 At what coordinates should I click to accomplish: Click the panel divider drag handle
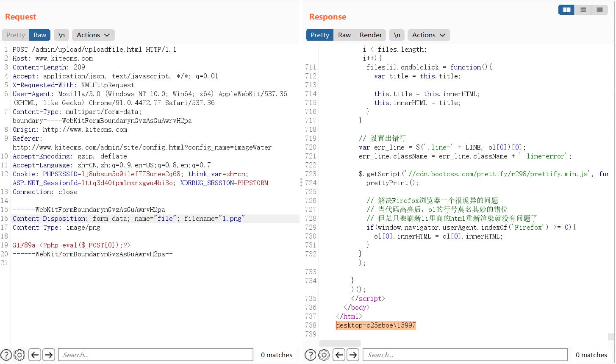(x=301, y=182)
